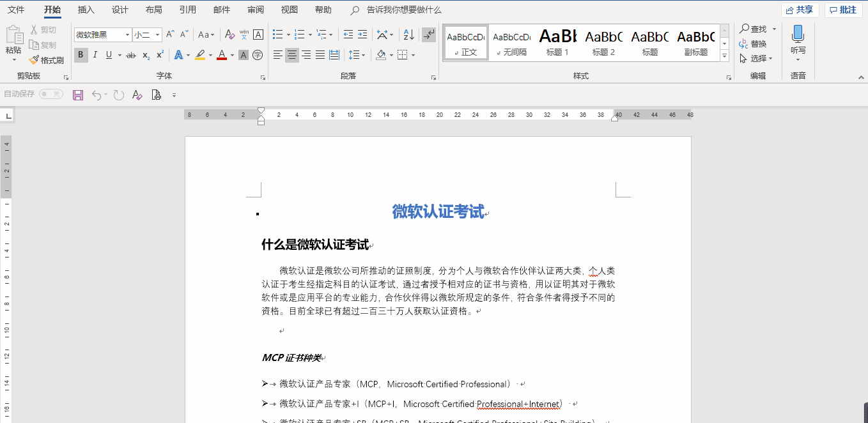This screenshot has height=423, width=868.
Task: Toggle the AutoSave (自动保存) switch
Action: (x=51, y=94)
